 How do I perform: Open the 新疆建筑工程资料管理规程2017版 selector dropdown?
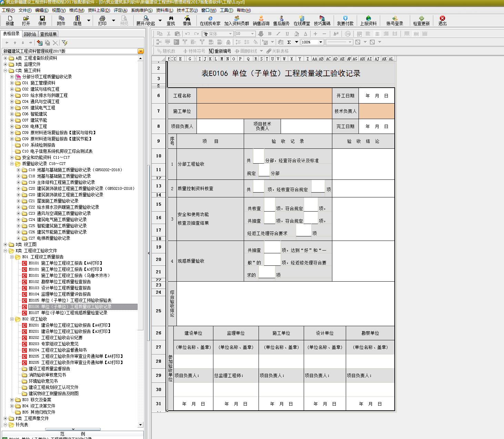point(140,51)
